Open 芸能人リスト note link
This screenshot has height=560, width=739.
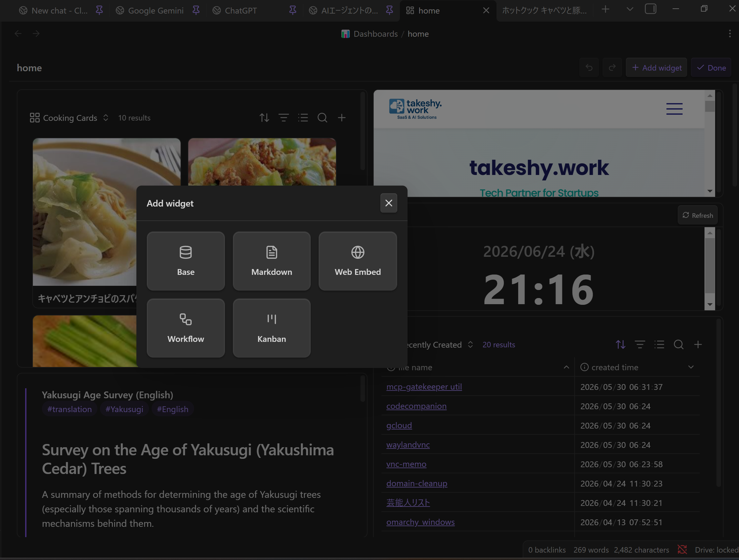[408, 503]
